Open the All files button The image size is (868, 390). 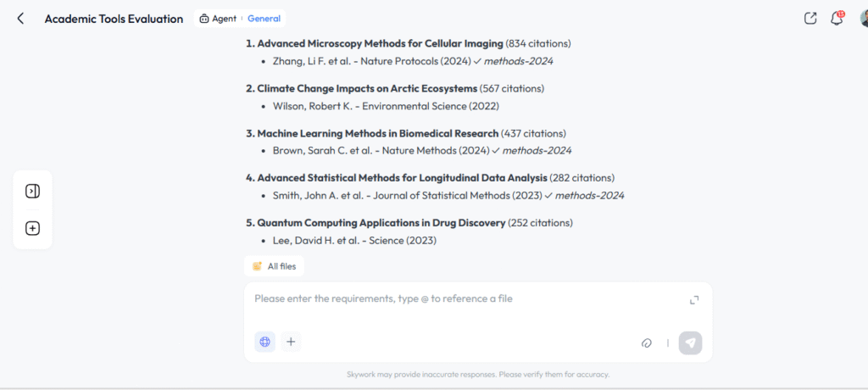coord(274,266)
